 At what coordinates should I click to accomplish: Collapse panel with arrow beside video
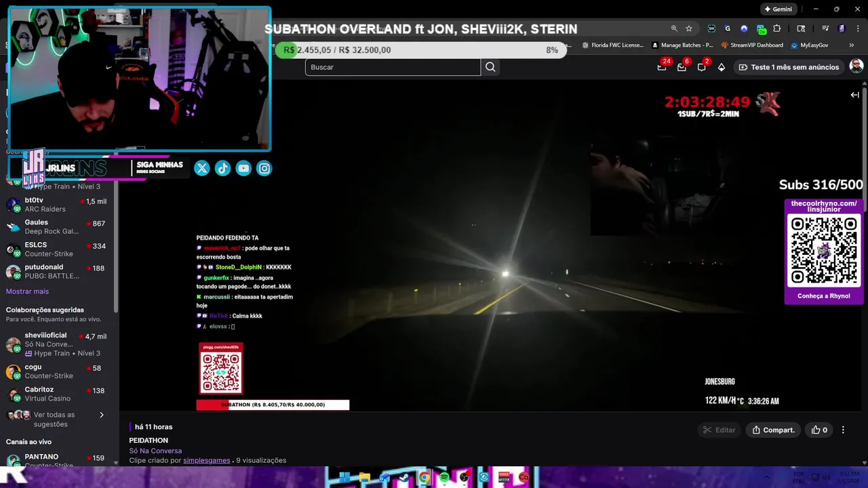854,95
